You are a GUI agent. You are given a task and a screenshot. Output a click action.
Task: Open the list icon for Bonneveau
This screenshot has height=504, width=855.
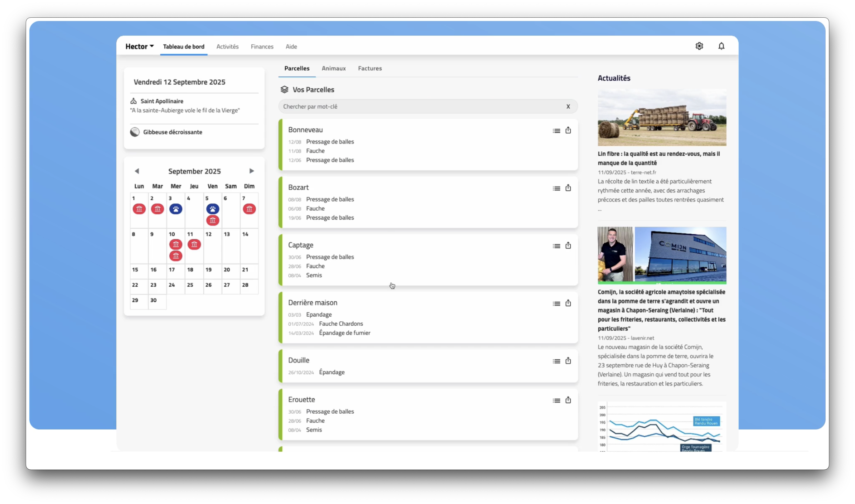pyautogui.click(x=556, y=131)
